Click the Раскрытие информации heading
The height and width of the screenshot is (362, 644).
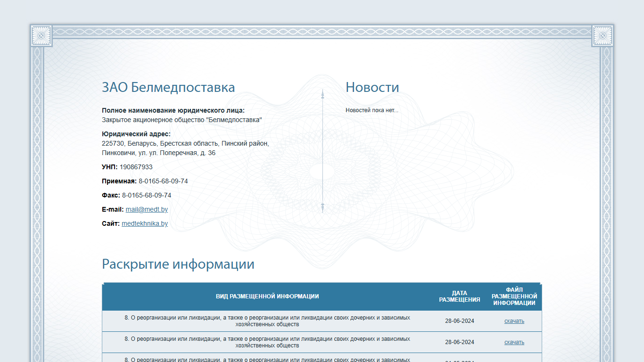tap(178, 264)
